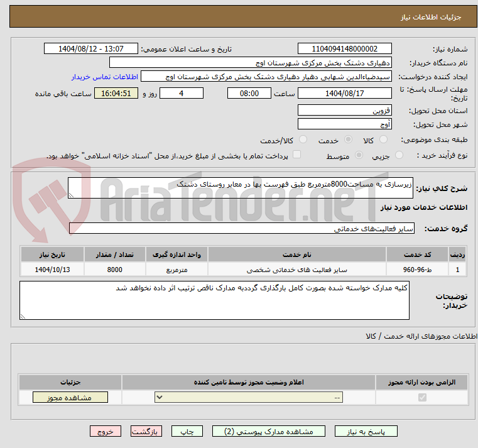Click the الزامی بودن ارائه مجوز header
Image resolution: width=478 pixels, height=448 pixels.
click(421, 382)
